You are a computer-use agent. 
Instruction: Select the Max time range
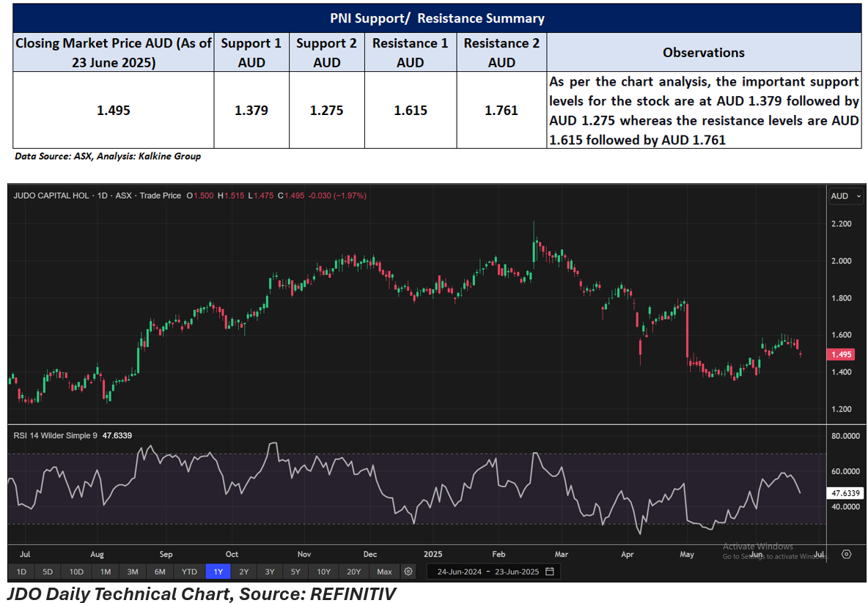pyautogui.click(x=384, y=571)
